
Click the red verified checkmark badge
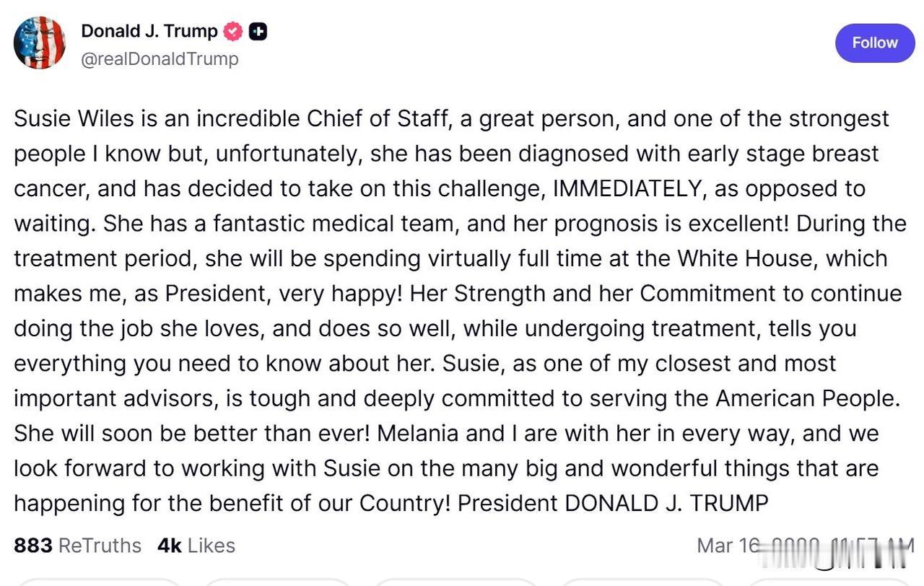(x=233, y=32)
